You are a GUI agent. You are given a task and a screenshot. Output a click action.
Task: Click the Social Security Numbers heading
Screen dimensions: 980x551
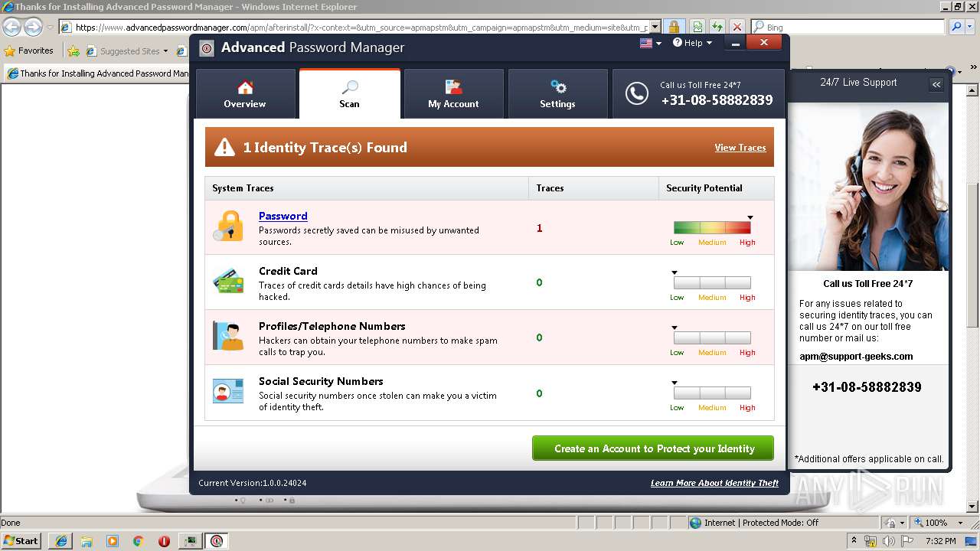click(x=321, y=381)
